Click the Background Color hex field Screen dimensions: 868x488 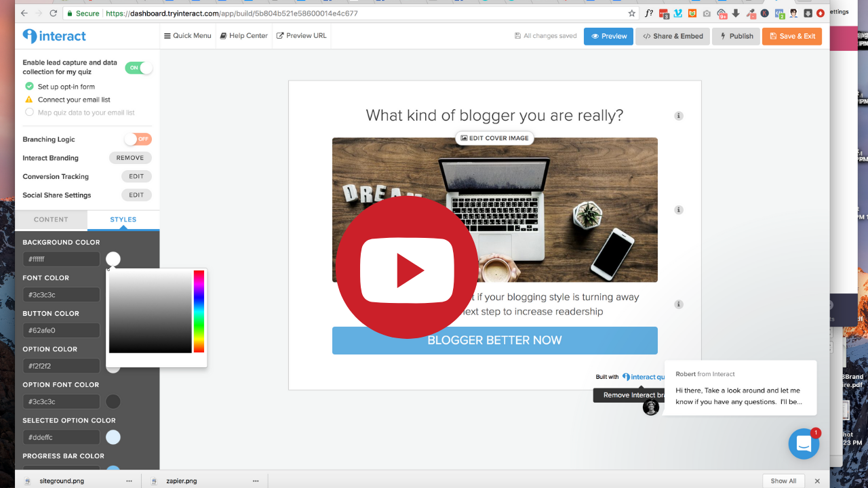[x=62, y=259]
